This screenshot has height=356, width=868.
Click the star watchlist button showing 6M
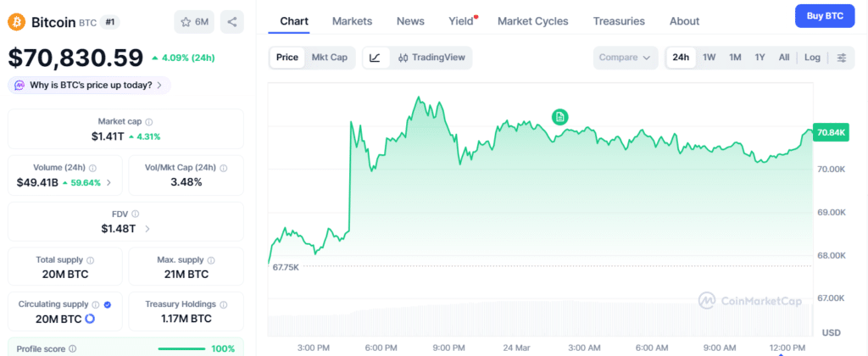point(194,21)
